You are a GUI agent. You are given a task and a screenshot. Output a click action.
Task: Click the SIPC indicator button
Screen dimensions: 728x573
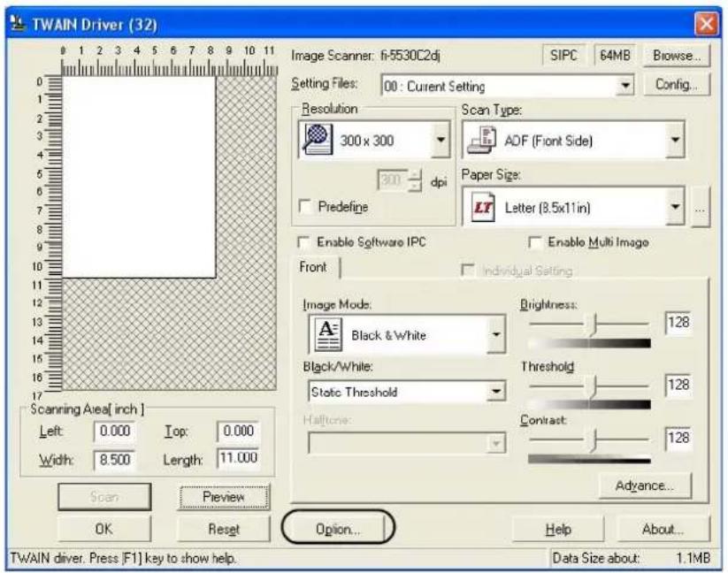click(563, 55)
